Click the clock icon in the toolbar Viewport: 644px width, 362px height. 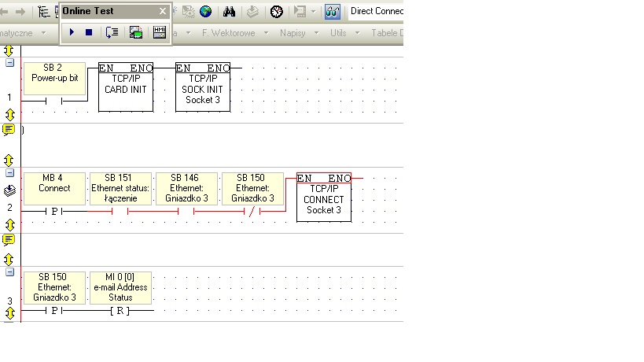277,12
